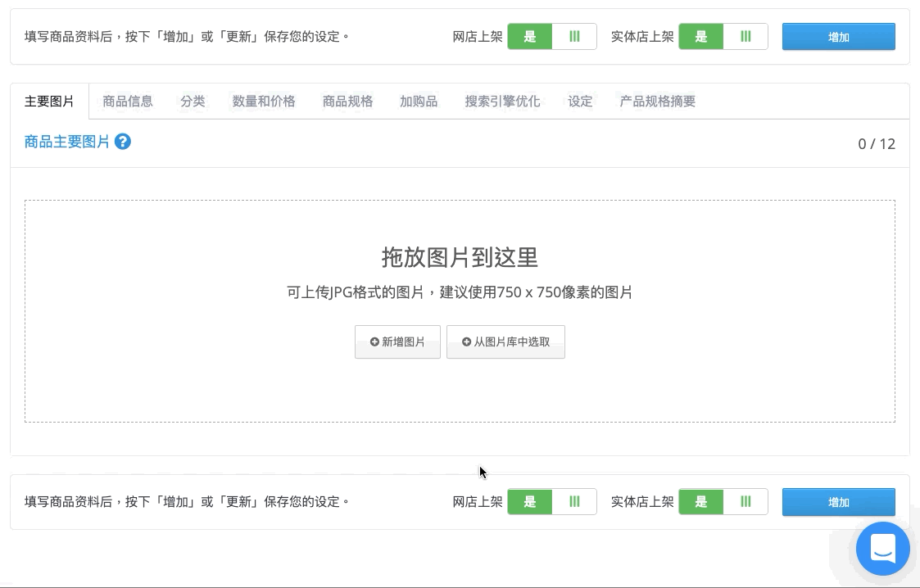Open the 加购品 tab
The width and height of the screenshot is (920, 588).
coord(419,102)
